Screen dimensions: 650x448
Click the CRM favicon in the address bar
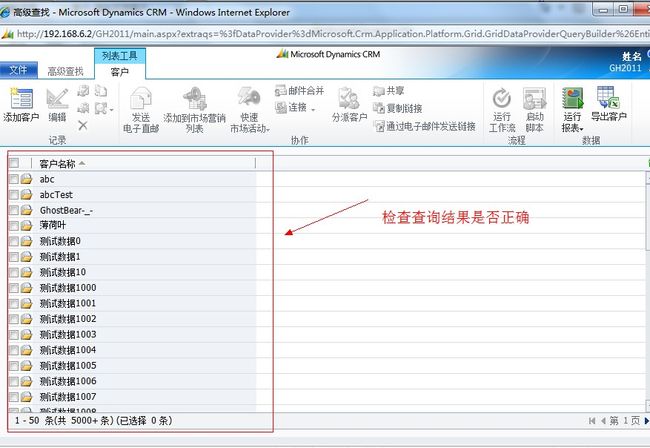7,34
